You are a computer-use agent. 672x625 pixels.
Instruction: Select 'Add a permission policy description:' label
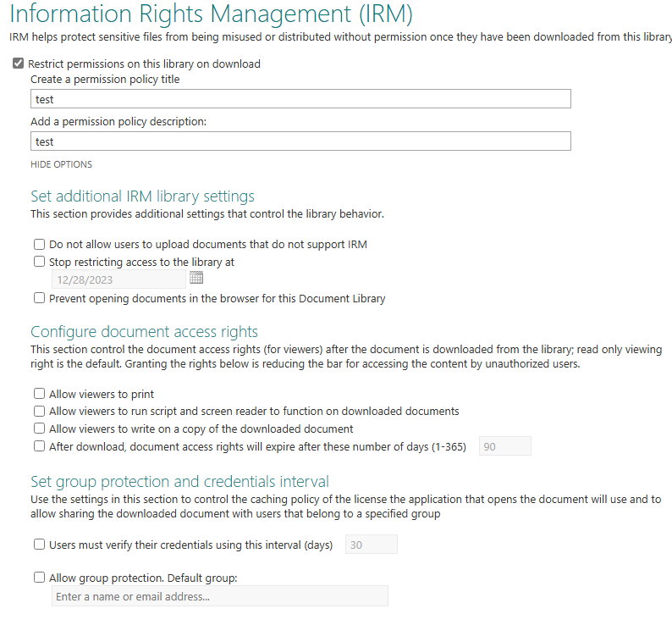point(118,122)
